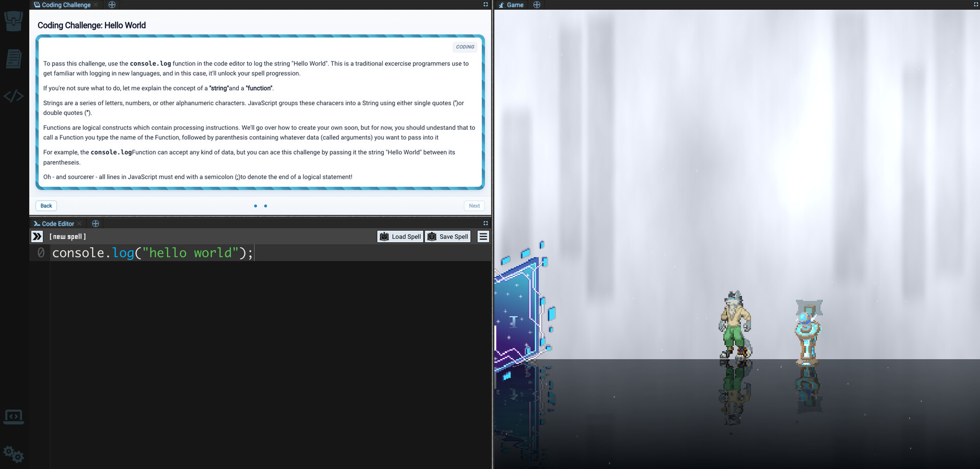
Task: Click the Load Spell button
Action: point(400,237)
